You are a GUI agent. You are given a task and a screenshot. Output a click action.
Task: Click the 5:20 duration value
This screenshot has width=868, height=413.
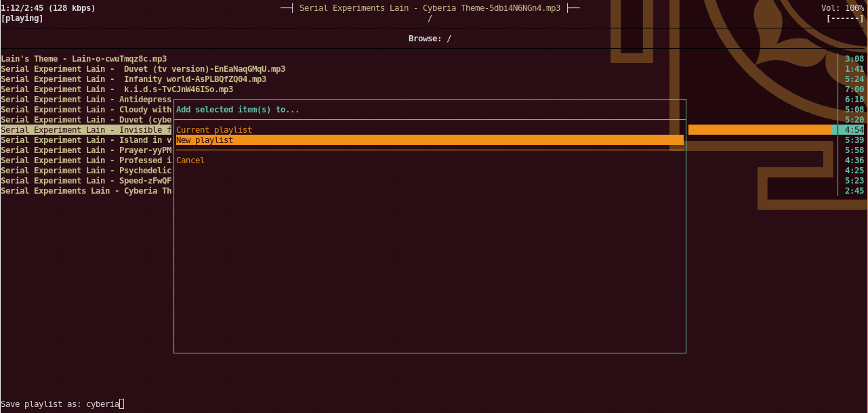click(x=854, y=120)
